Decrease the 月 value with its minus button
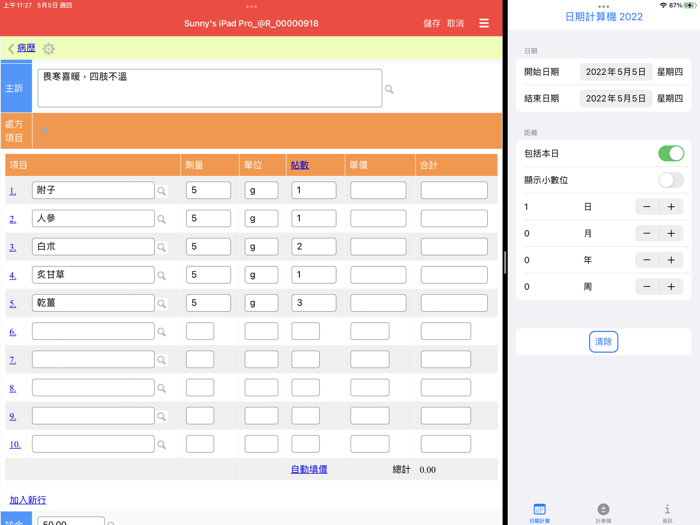Screen dimensions: 700x525 point(647,233)
